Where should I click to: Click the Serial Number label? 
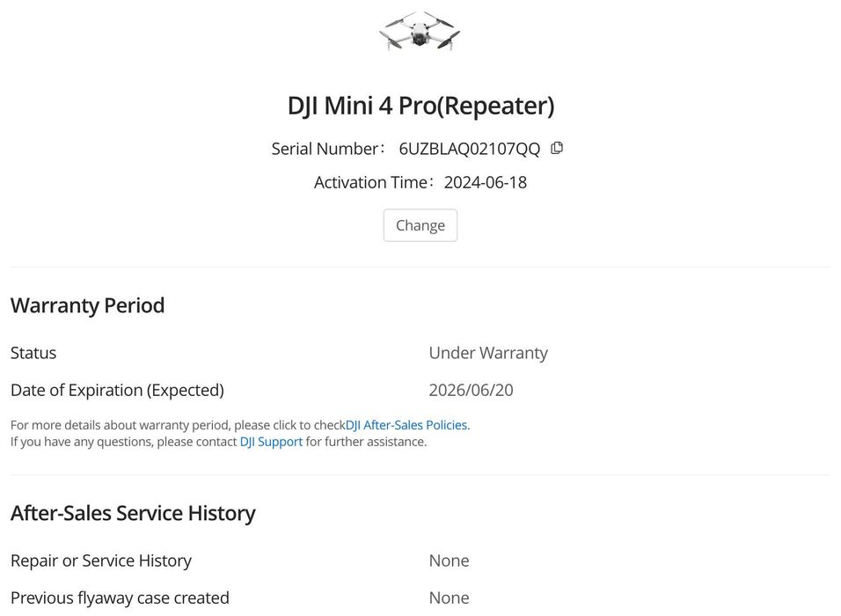pyautogui.click(x=326, y=149)
